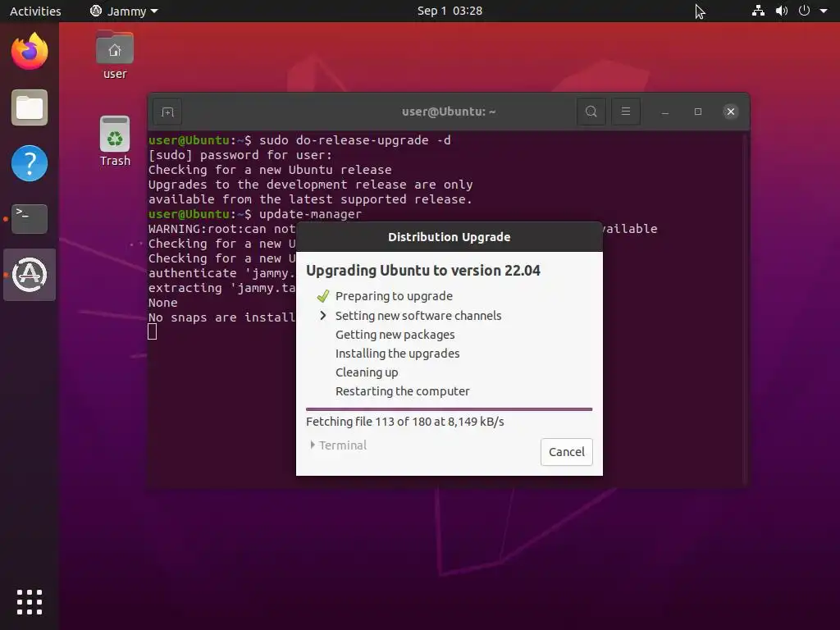Click green checkmark beside Preparing to upgrade

[x=322, y=296]
